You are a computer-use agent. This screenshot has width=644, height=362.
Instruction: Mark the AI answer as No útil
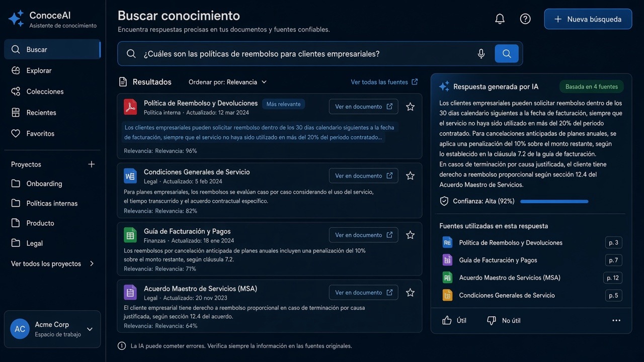[x=504, y=320]
